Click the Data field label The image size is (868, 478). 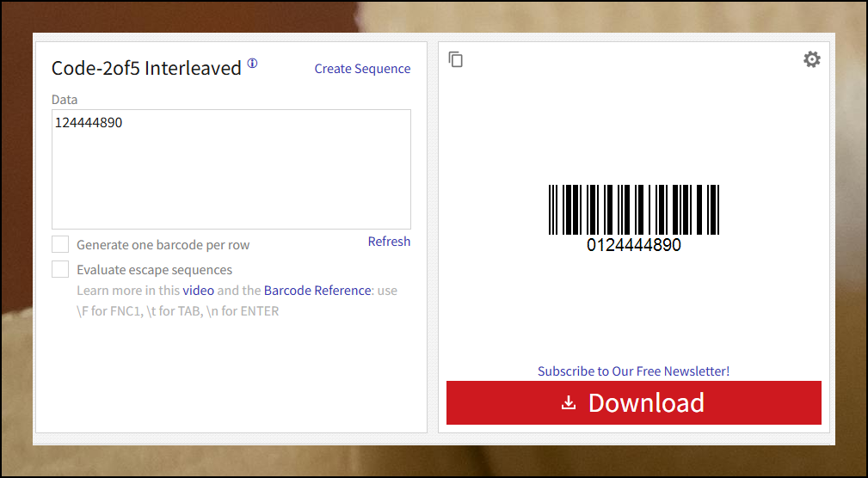coord(65,100)
